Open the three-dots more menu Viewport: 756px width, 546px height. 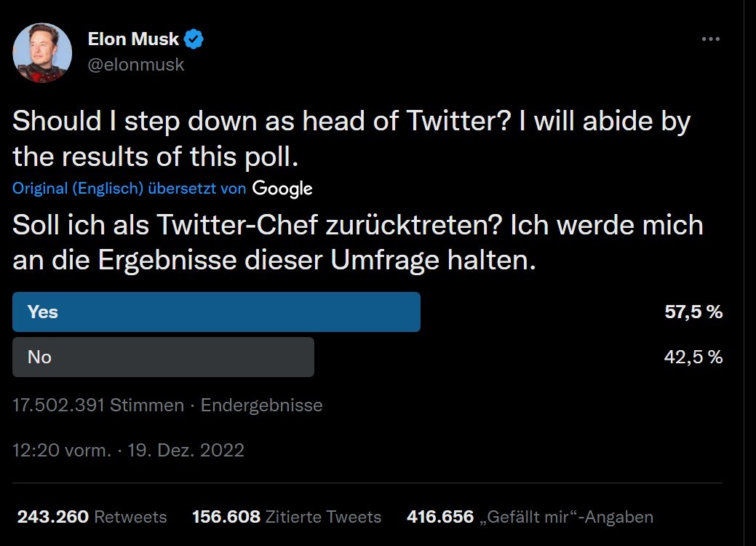(710, 39)
